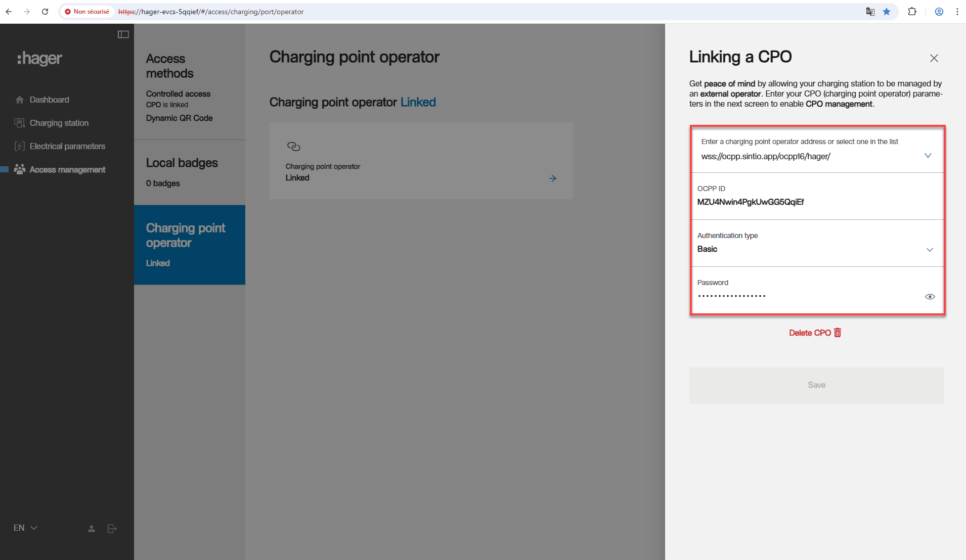Click the user profile icon in the sidebar
The width and height of the screenshot is (966, 560).
92,529
